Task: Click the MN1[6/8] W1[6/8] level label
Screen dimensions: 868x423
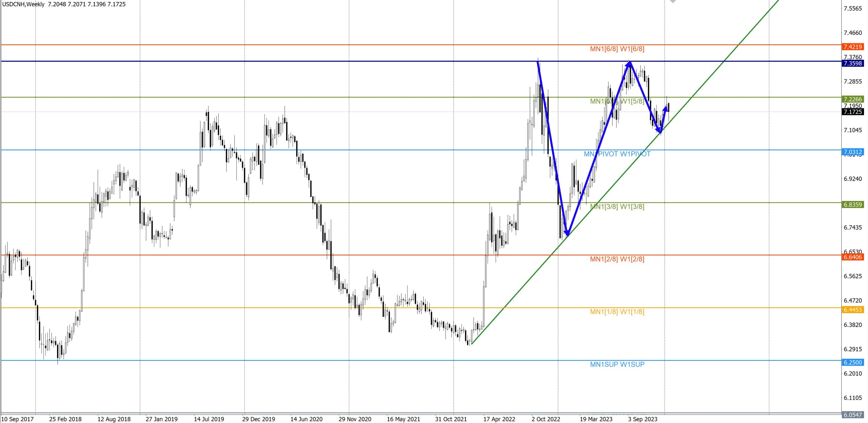Action: click(617, 49)
